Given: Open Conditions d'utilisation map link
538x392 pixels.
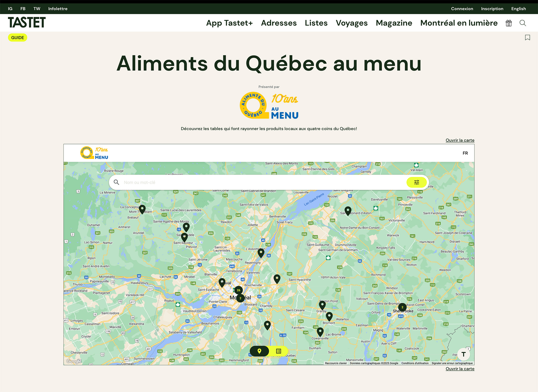Looking at the screenshot, I should (415, 363).
